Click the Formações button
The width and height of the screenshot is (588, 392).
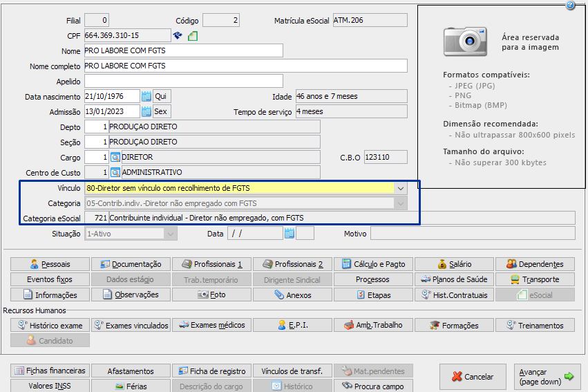pyautogui.click(x=454, y=325)
